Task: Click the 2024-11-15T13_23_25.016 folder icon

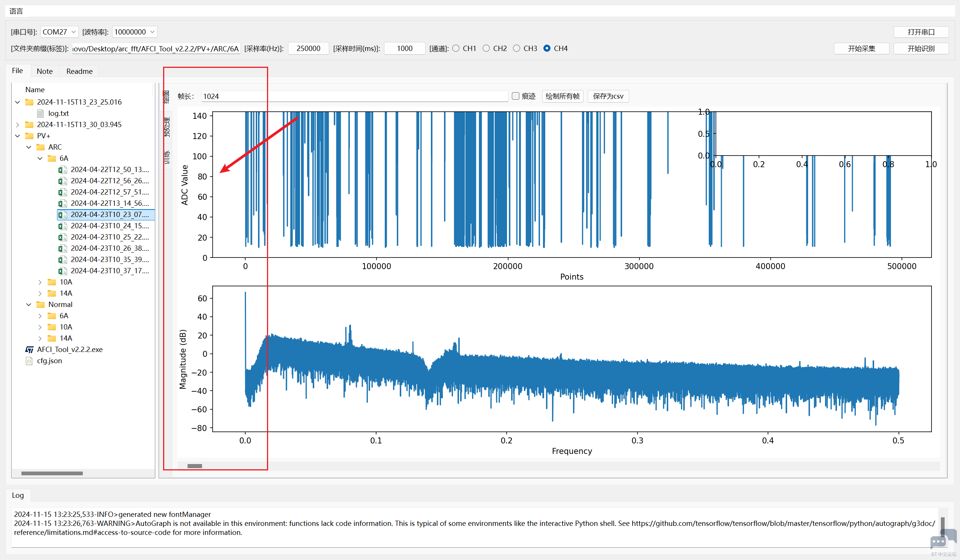Action: [29, 102]
